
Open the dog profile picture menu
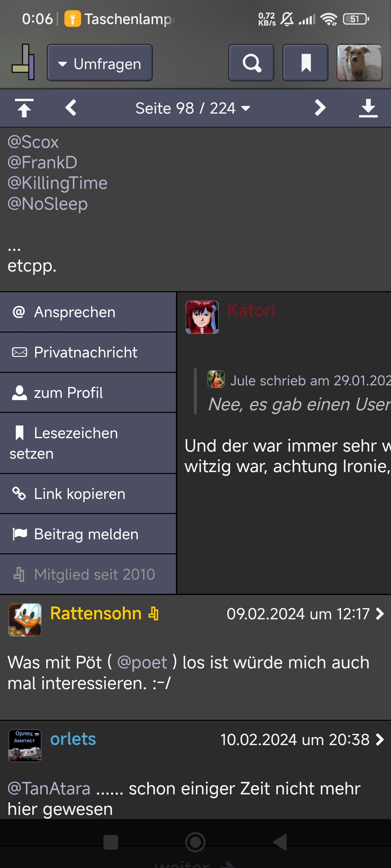(359, 63)
